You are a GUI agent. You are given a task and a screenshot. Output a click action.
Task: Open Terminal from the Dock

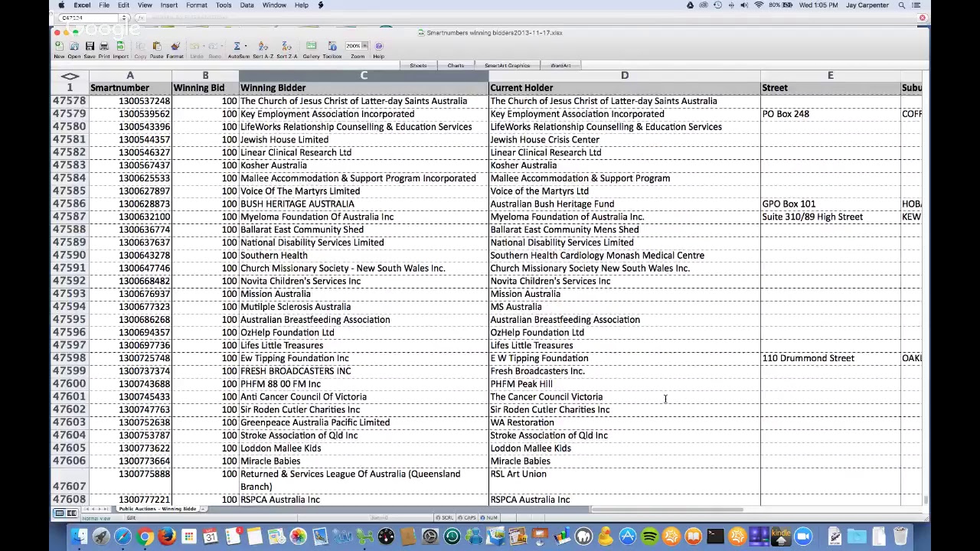click(x=715, y=536)
